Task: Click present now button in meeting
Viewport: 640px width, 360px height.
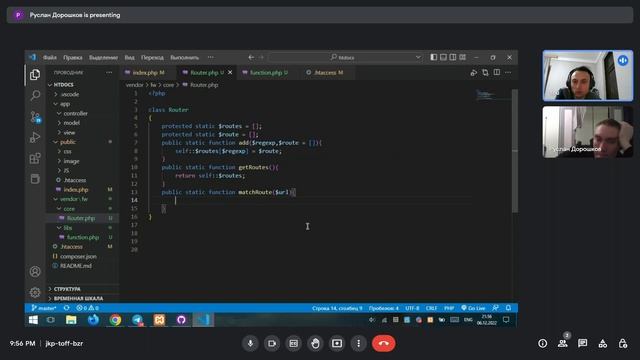Action: click(337, 344)
